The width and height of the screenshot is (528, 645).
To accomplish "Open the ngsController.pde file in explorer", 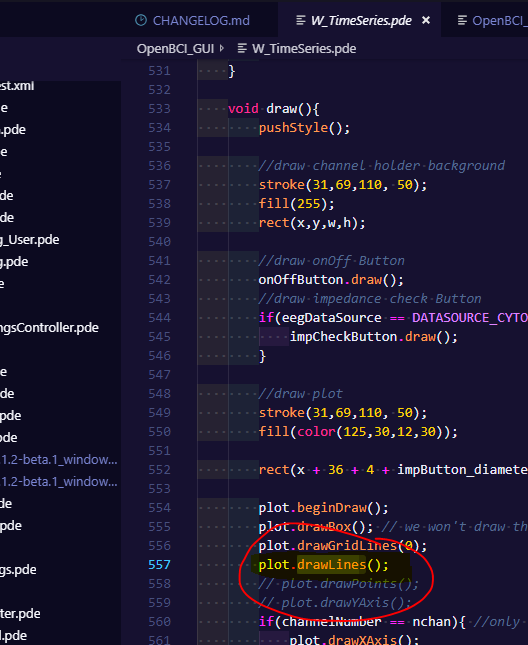I will pyautogui.click(x=49, y=327).
